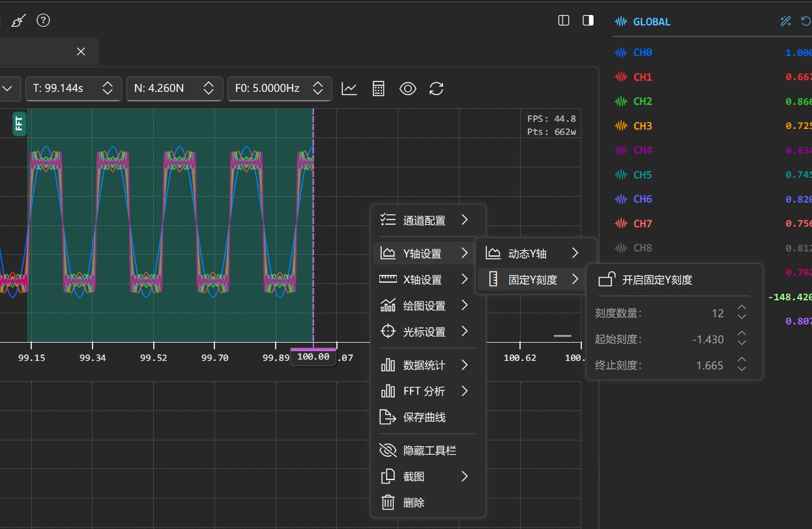Toggle the left sidebar layout icon
Viewport: 812px width, 529px height.
(x=564, y=20)
